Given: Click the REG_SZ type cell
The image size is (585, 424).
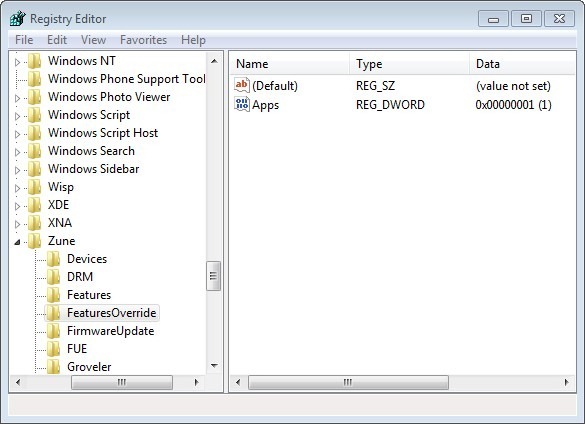Looking at the screenshot, I should (375, 86).
